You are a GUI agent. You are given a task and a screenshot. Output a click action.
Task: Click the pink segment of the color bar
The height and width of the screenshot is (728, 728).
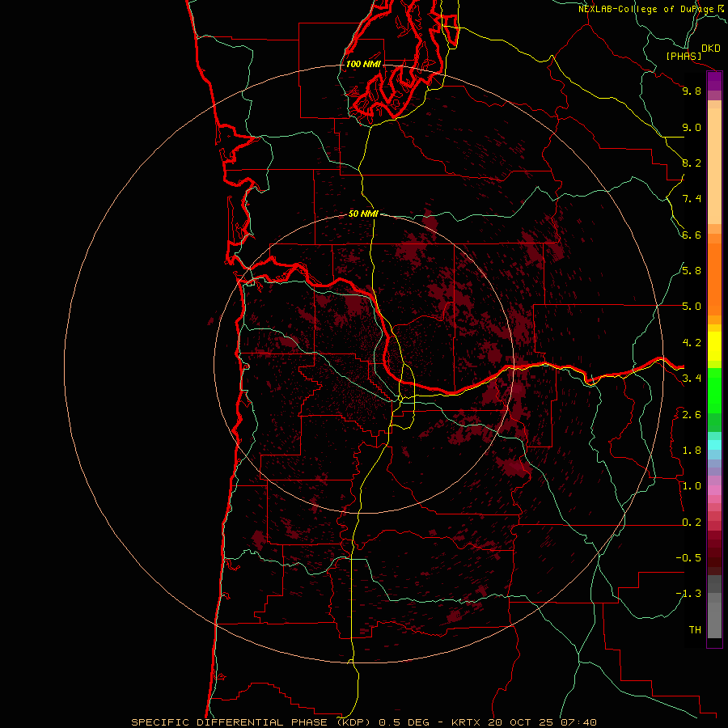pyautogui.click(x=714, y=490)
